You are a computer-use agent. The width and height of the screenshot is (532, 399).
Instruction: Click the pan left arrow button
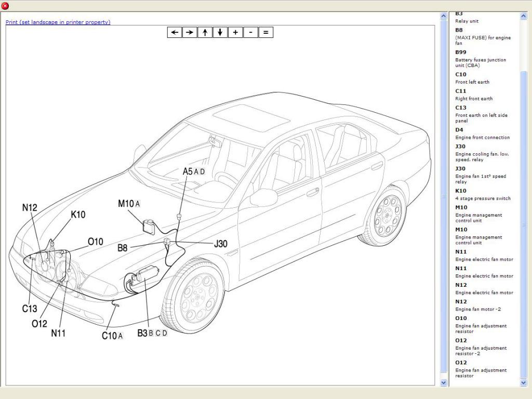click(175, 32)
